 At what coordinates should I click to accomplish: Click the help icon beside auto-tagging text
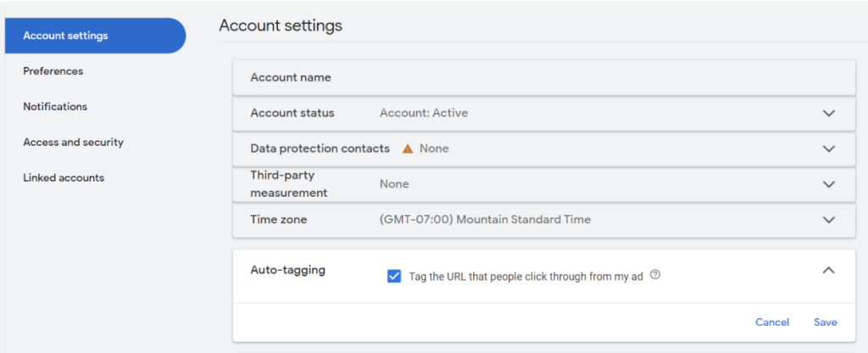click(655, 275)
